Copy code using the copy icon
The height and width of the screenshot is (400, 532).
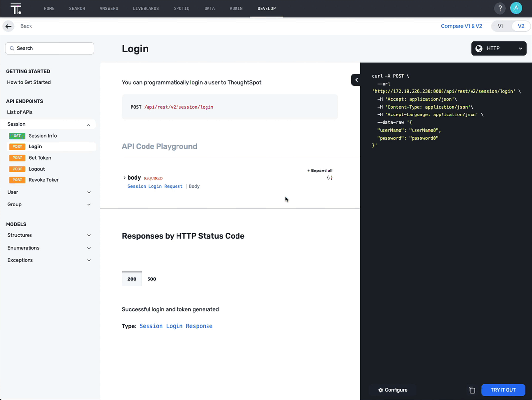[472, 390]
